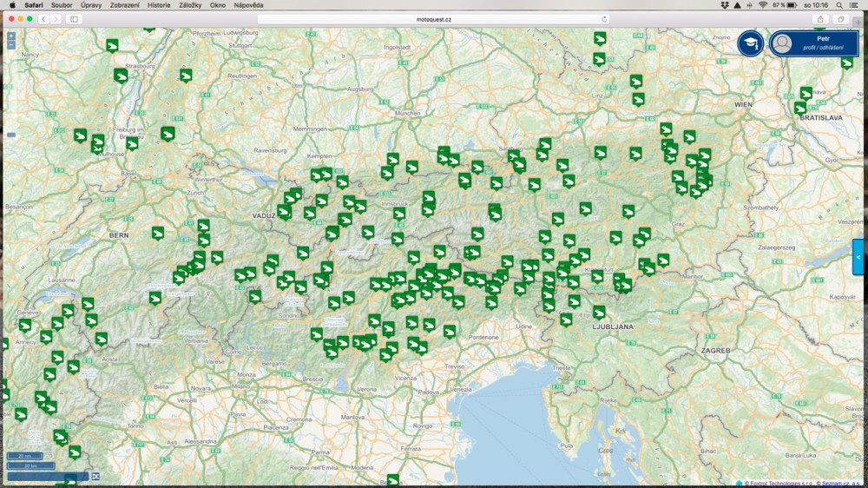Click the green marker near Strasbourg
Viewport: 868px width, 488px height.
coord(121,76)
